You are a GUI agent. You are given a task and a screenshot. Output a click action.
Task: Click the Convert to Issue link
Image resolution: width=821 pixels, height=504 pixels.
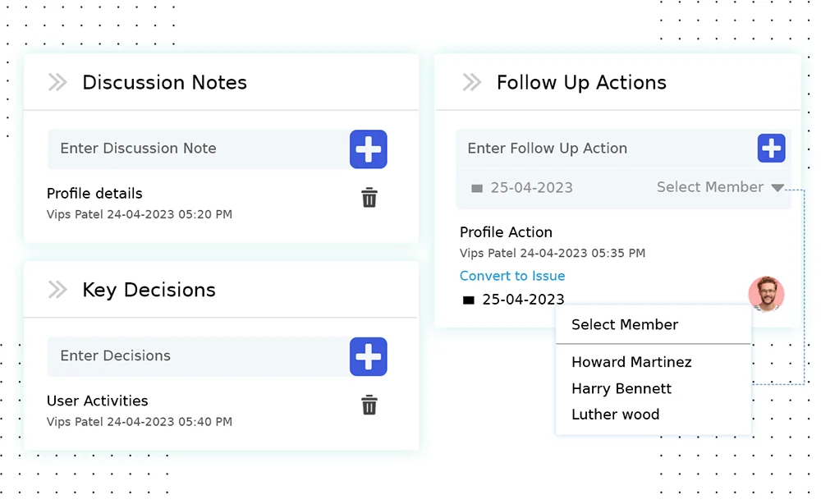pyautogui.click(x=512, y=276)
